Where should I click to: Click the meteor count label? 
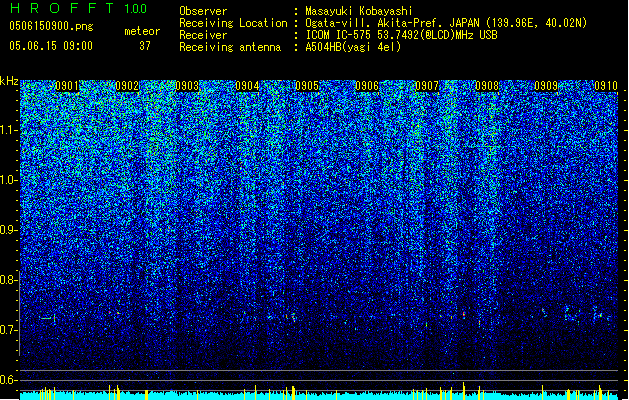142,31
